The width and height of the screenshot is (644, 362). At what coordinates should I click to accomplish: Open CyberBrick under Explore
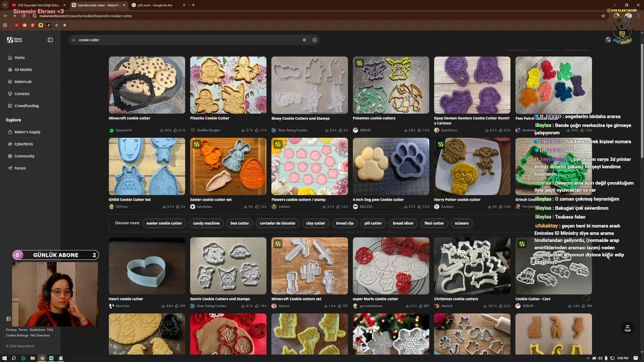(24, 144)
